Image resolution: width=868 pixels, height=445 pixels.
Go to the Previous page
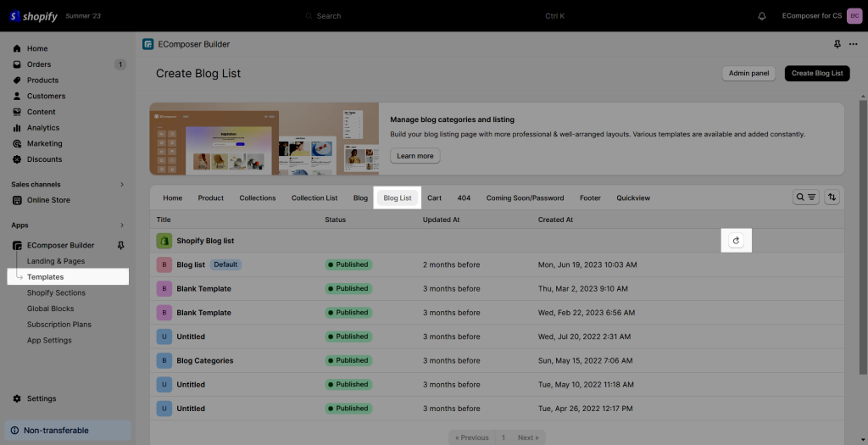tap(471, 437)
